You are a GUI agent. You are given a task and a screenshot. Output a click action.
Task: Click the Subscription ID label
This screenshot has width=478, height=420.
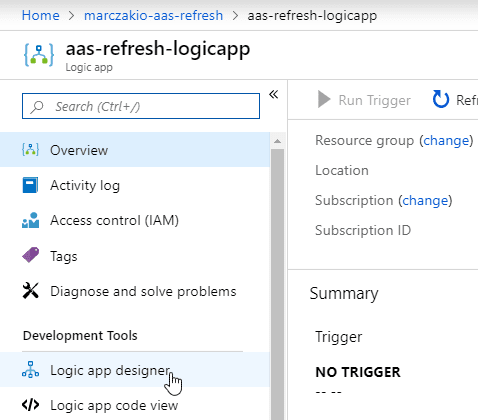[363, 230]
